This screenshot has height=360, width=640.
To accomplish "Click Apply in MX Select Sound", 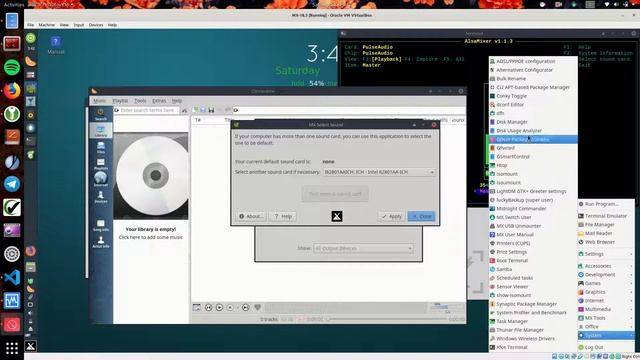I will (x=391, y=216).
